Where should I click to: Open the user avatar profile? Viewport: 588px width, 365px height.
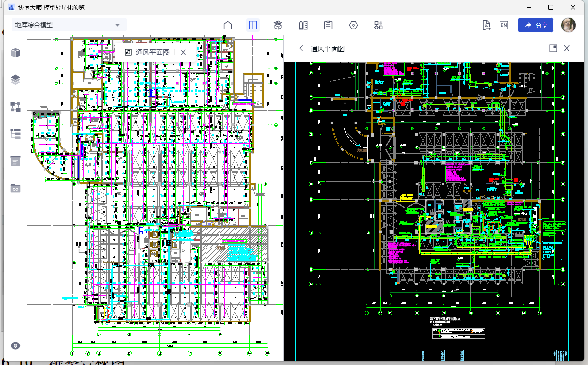click(569, 25)
